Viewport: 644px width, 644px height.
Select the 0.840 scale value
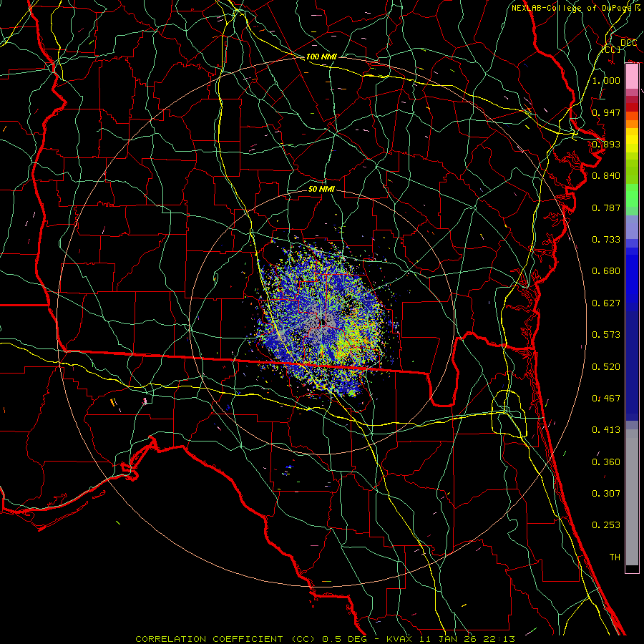(606, 176)
